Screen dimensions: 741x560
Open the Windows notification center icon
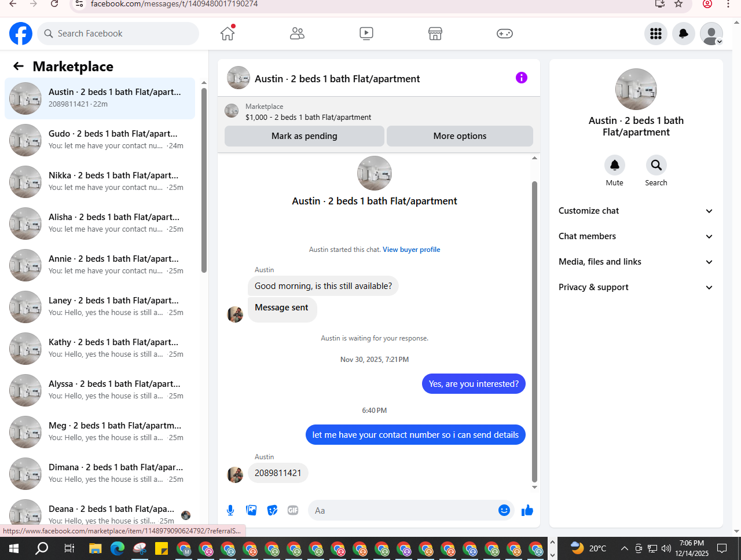click(x=722, y=548)
